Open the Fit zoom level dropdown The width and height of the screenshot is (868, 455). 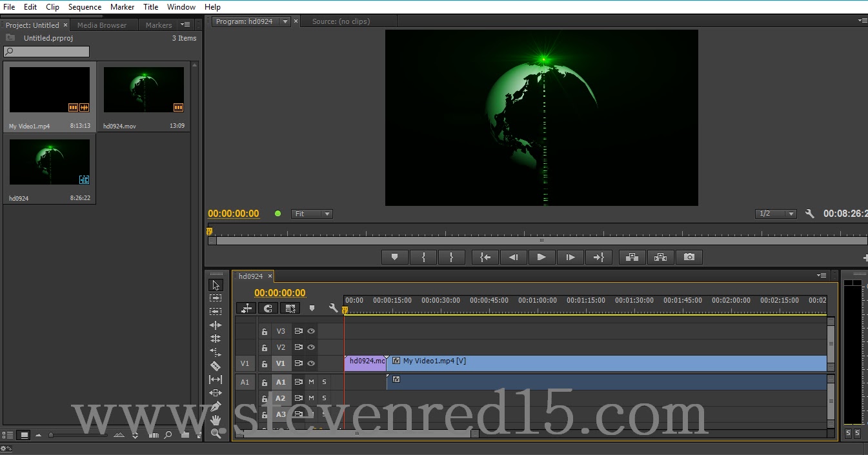tap(312, 214)
